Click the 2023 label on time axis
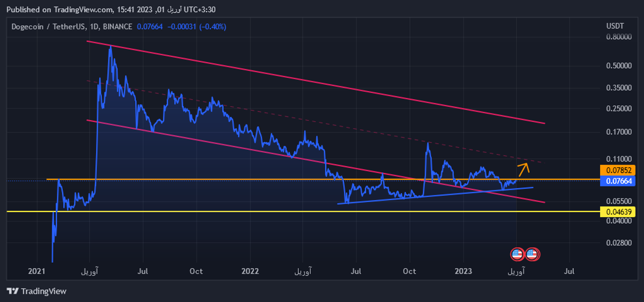The height and width of the screenshot is (302, 644). 463,271
